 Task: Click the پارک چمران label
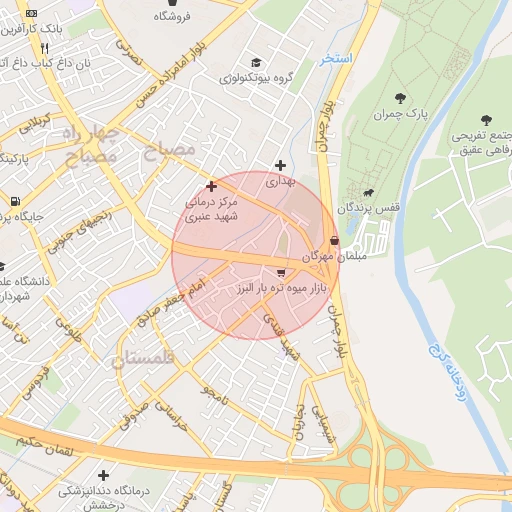point(400,114)
